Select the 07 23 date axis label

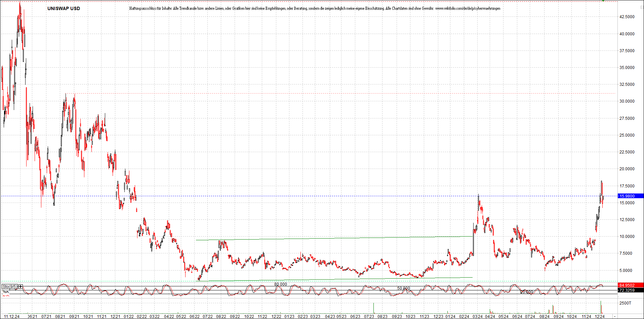click(x=369, y=317)
